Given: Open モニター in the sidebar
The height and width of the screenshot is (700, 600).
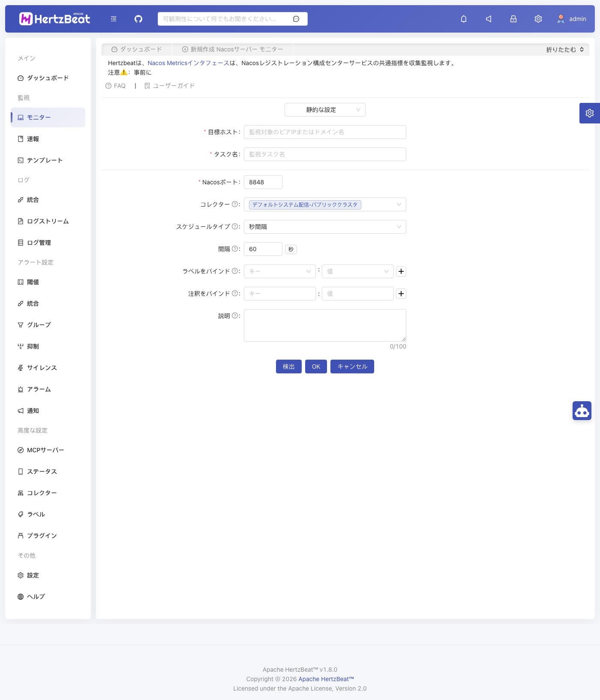Looking at the screenshot, I should [x=48, y=117].
